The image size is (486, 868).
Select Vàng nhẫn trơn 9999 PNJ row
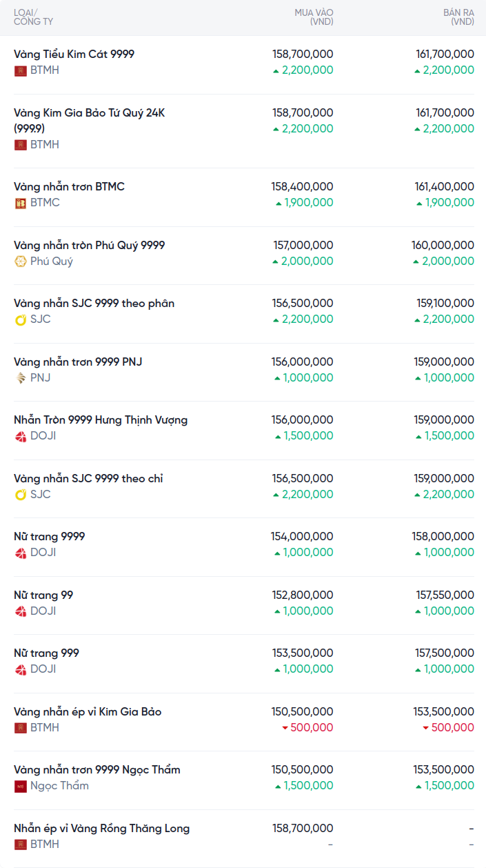point(78,362)
